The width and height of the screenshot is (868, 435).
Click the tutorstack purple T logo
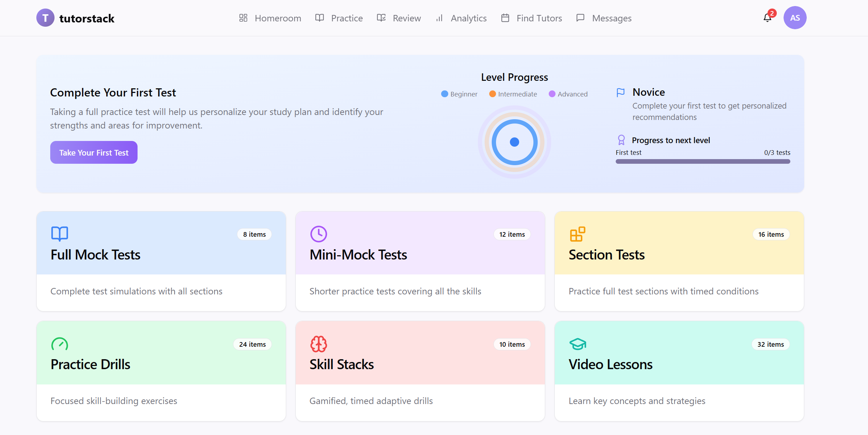[45, 18]
